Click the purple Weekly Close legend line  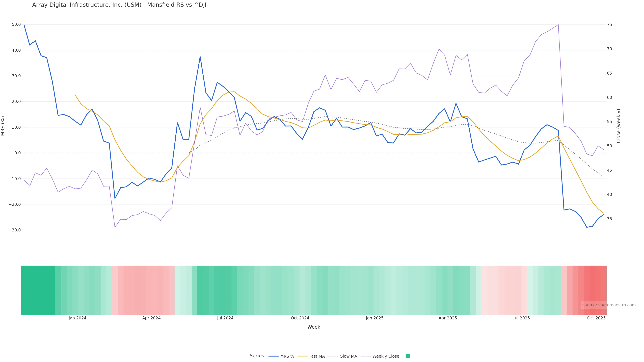click(366, 356)
